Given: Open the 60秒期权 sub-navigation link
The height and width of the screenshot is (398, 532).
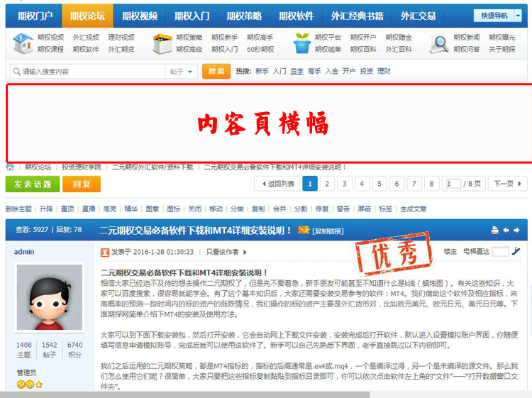Looking at the screenshot, I should (260, 50).
